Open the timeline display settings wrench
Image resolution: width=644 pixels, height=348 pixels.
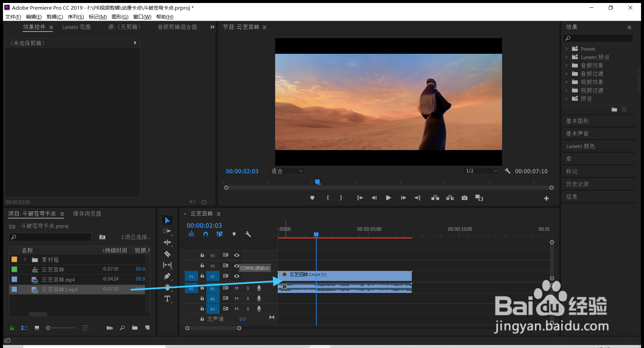pos(248,234)
